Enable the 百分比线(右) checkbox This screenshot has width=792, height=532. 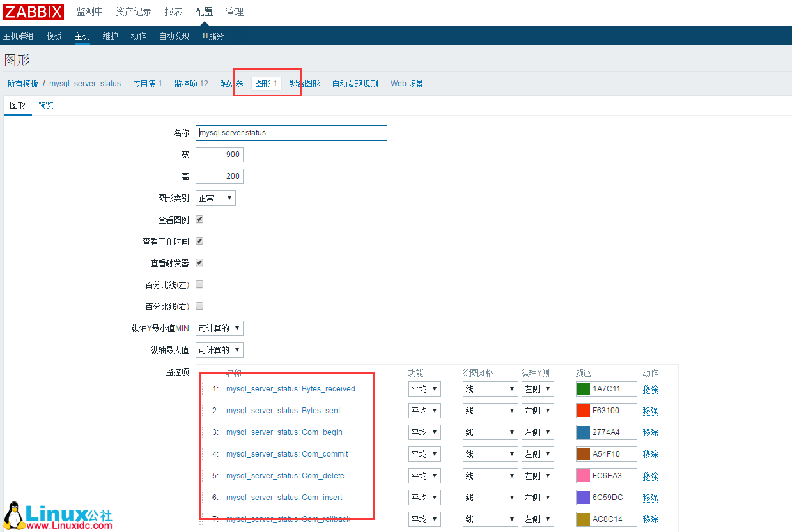199,306
